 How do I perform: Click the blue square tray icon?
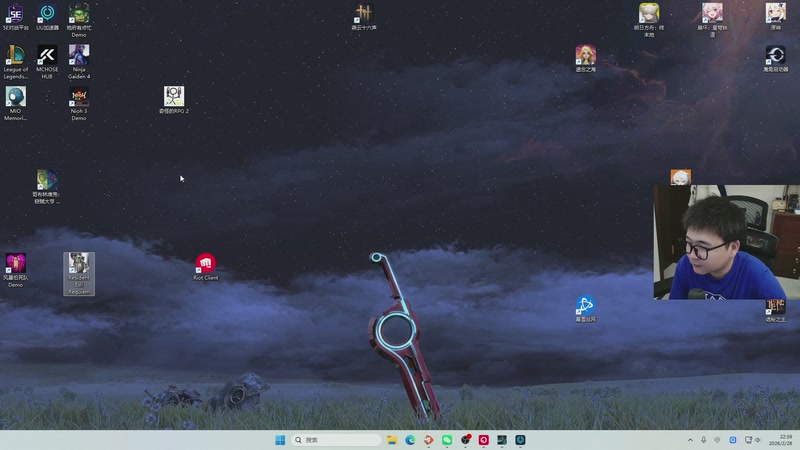pos(733,440)
